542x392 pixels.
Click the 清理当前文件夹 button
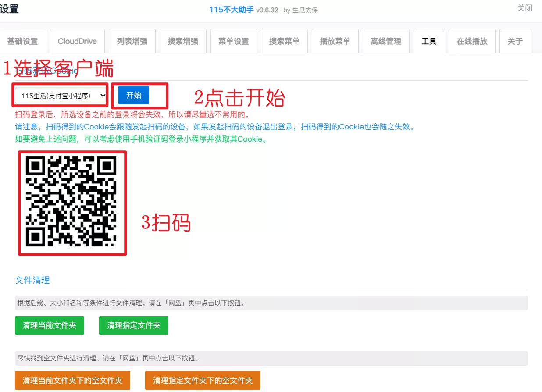coord(50,325)
